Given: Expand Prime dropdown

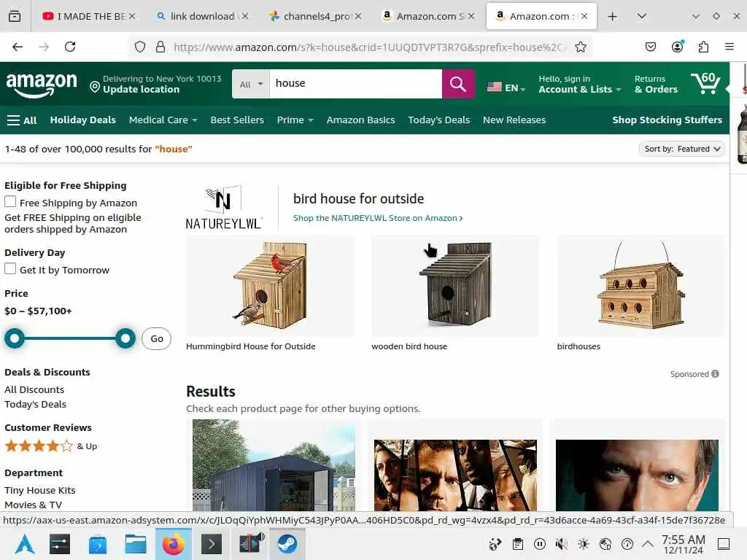Looking at the screenshot, I should [x=295, y=120].
